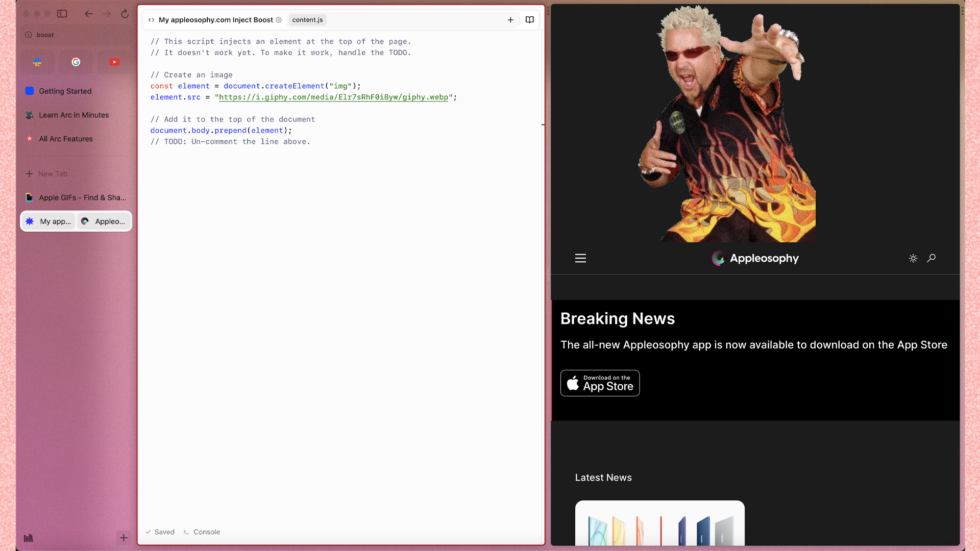Toggle light mode with sun icon

[x=913, y=258]
